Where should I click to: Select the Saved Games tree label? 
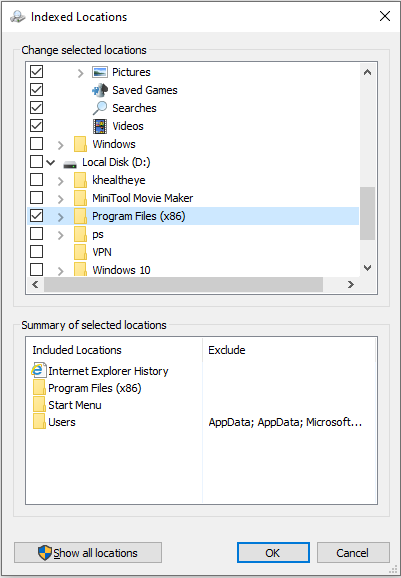[145, 90]
